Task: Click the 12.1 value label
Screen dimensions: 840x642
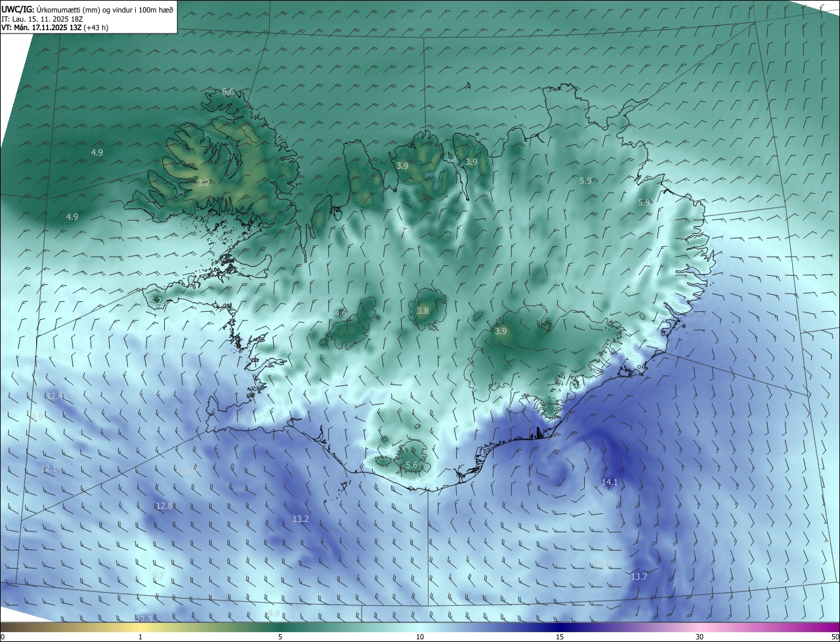Action: 49,468
